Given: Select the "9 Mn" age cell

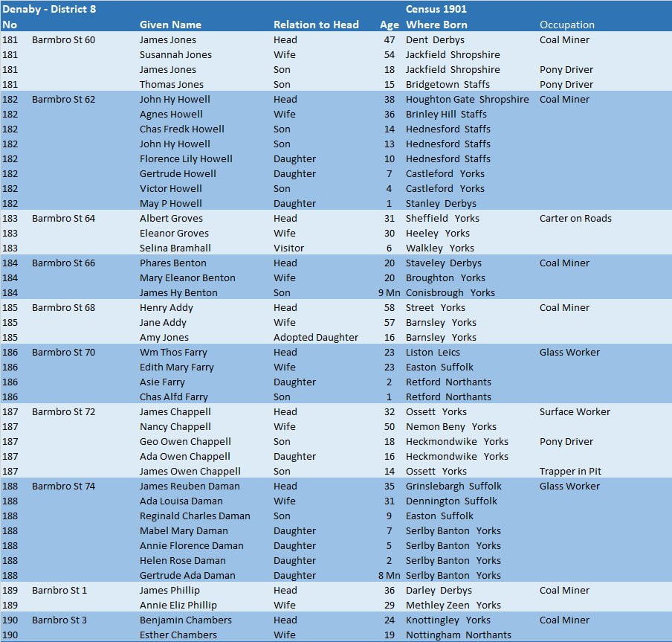Looking at the screenshot, I should click(389, 292).
